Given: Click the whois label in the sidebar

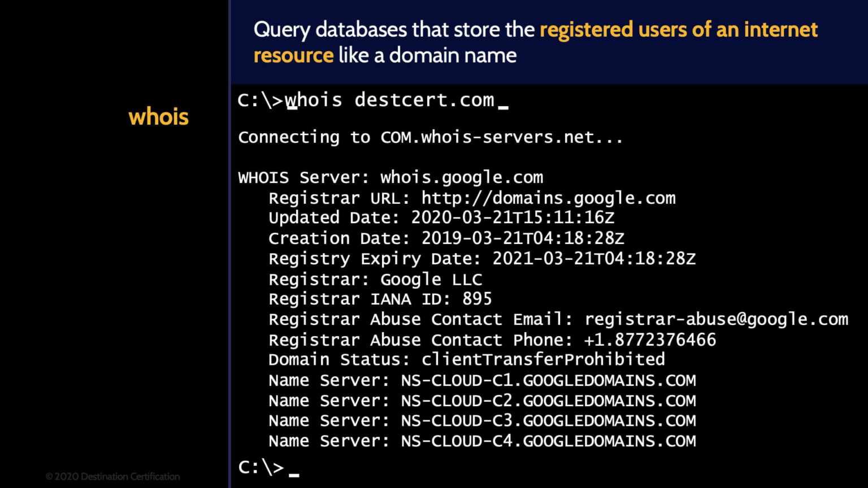Looking at the screenshot, I should point(158,117).
